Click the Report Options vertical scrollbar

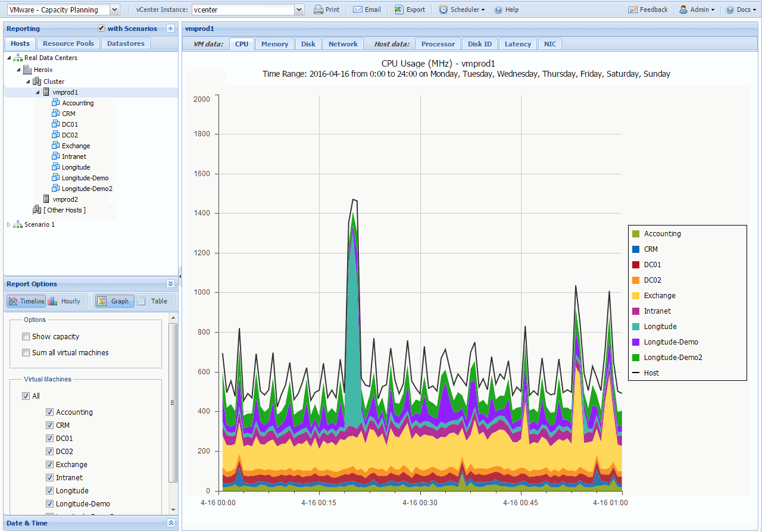(x=173, y=402)
